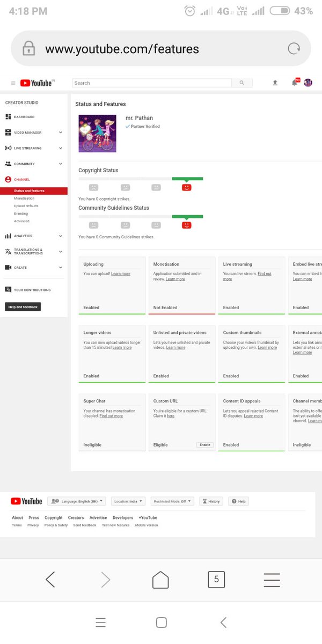Click first sad face under Copyright Status

[93, 187]
